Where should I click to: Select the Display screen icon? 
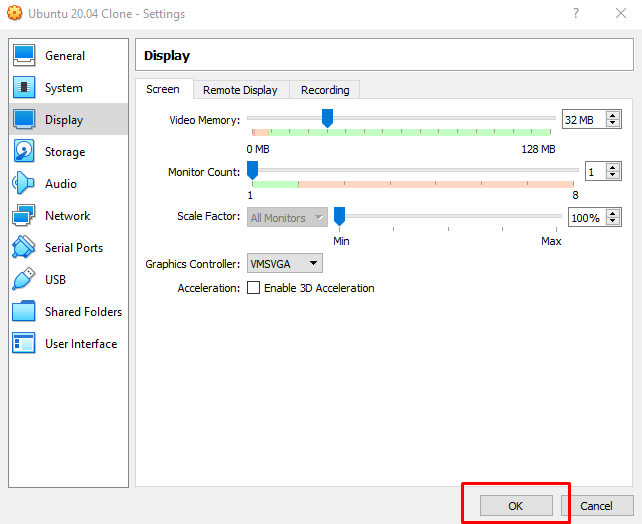coord(24,119)
